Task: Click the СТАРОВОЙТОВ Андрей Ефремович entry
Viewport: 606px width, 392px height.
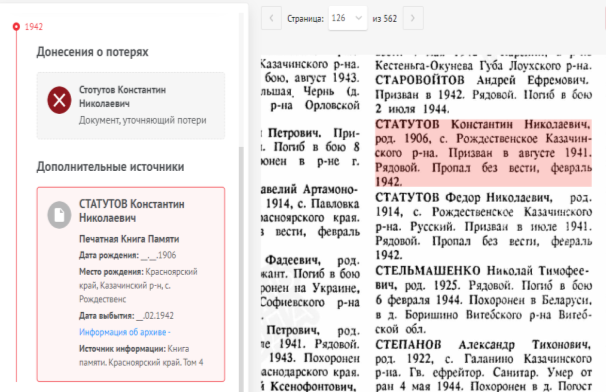Action: tap(483, 95)
